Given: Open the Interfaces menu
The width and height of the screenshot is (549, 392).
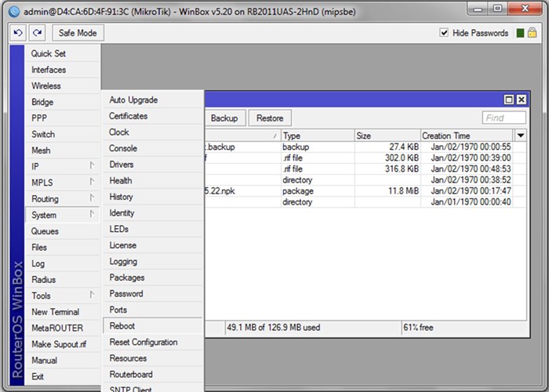Looking at the screenshot, I should (62, 70).
